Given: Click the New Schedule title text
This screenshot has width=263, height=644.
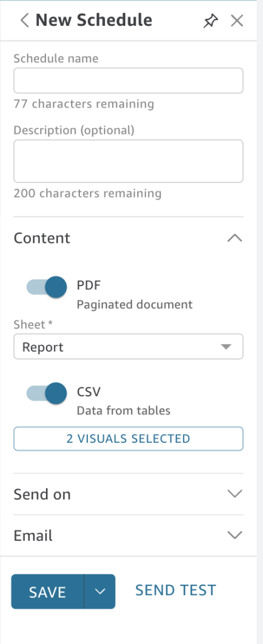Looking at the screenshot, I should 94,19.
